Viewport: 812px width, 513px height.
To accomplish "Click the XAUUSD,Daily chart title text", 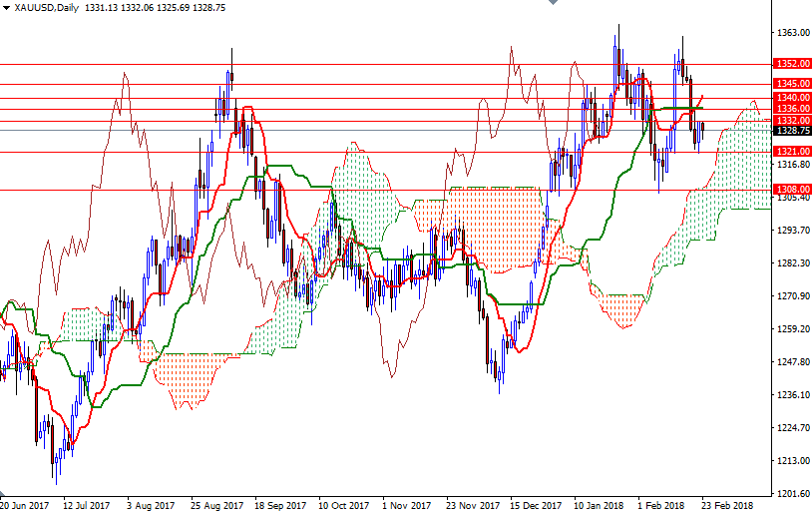I will point(47,8).
